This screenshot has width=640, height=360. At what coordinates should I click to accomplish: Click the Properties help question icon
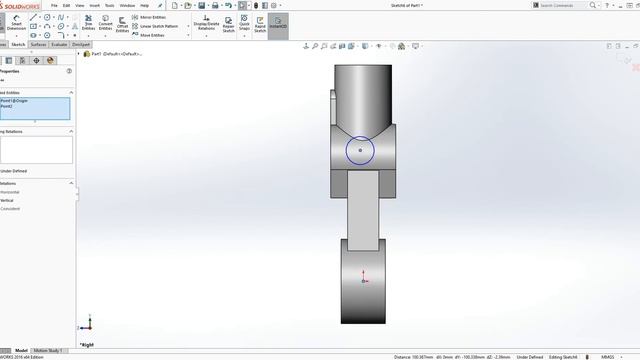click(x=69, y=71)
